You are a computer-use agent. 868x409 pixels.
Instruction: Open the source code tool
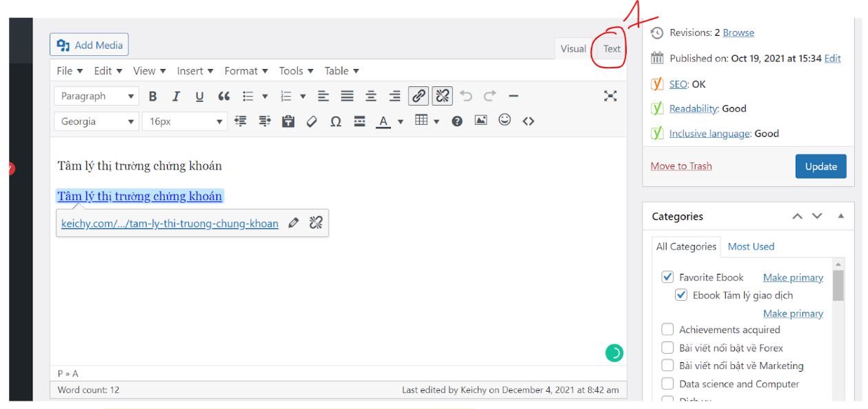pos(528,121)
